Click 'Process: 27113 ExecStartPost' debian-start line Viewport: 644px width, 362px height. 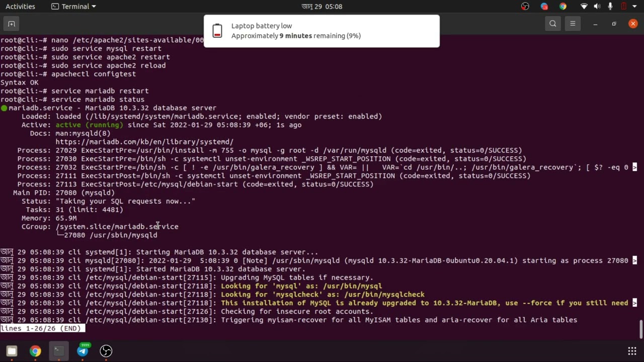coord(195,184)
